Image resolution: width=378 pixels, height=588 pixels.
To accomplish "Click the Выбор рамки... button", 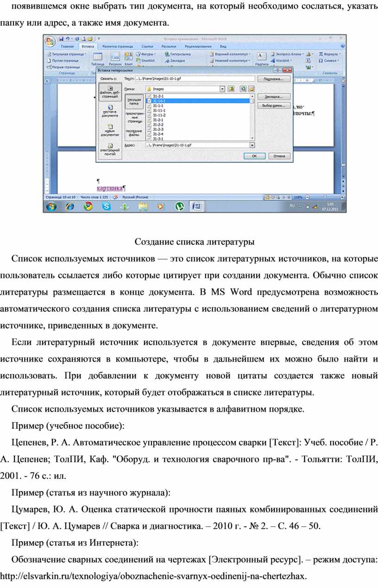I will coord(274,106).
